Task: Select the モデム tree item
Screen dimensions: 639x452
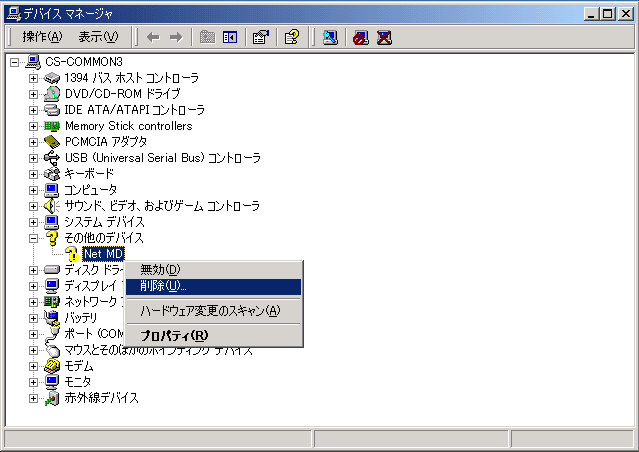Action: 78,366
